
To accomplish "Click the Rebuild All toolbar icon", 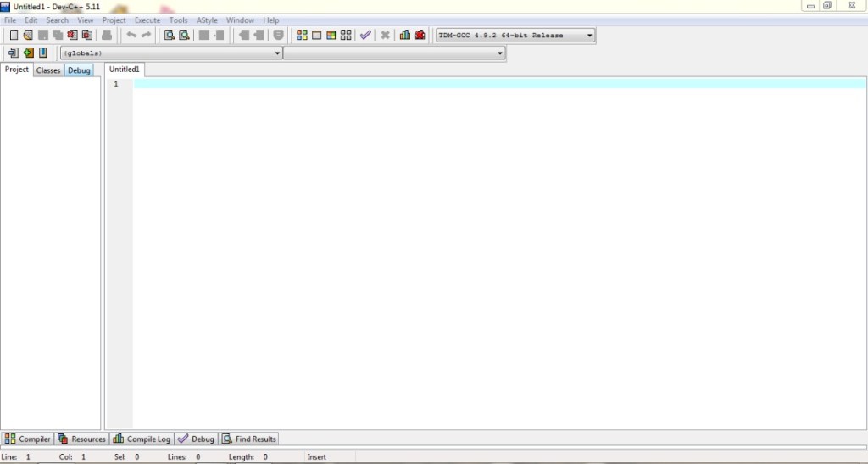I will point(346,36).
